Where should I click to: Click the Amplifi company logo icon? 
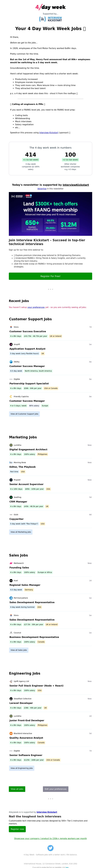click(x=11, y=344)
